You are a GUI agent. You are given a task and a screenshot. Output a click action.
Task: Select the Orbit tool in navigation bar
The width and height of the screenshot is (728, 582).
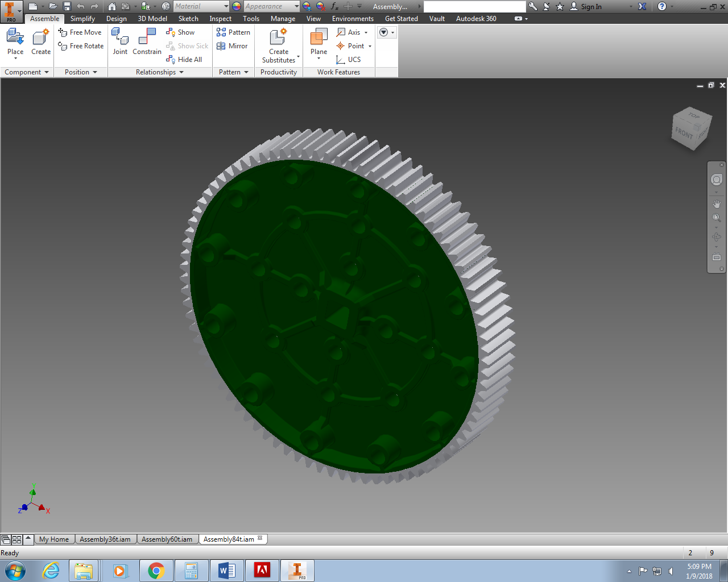coord(717,237)
